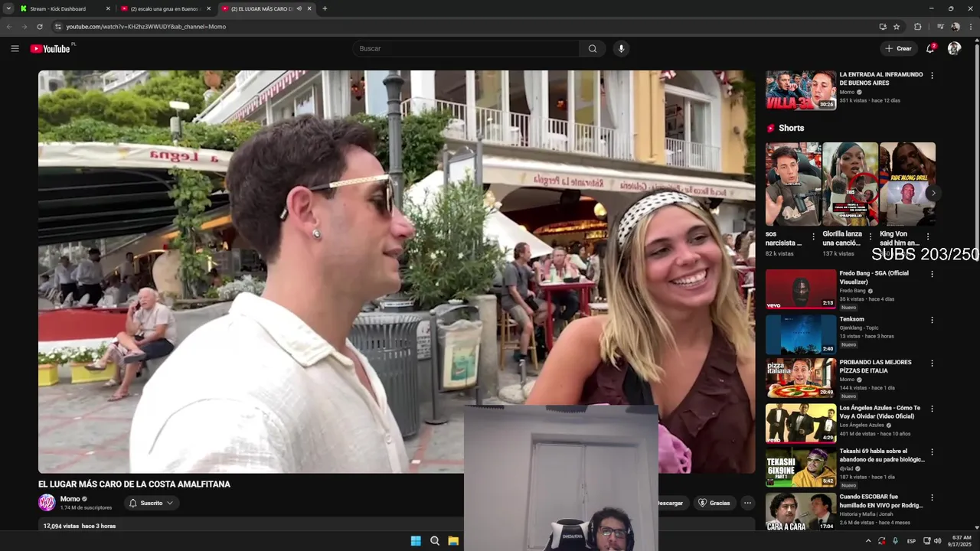Open a new browser tab
This screenshot has height=551, width=980.
(x=325, y=8)
